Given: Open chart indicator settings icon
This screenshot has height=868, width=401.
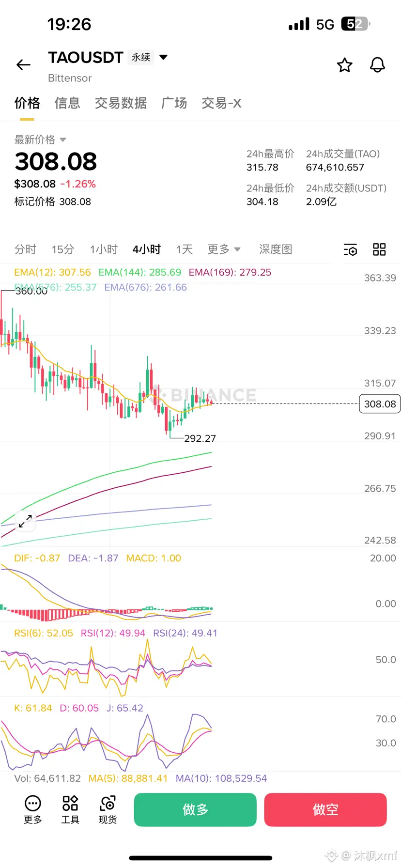Looking at the screenshot, I should tap(350, 250).
